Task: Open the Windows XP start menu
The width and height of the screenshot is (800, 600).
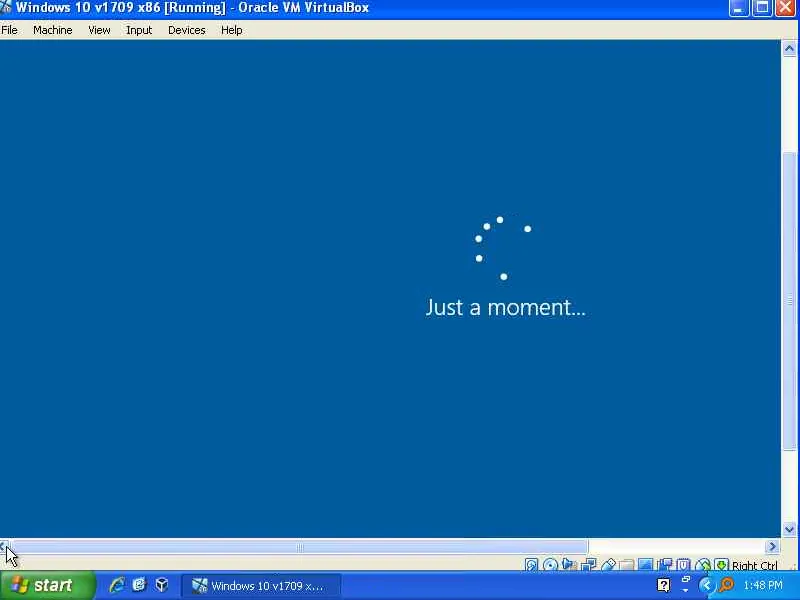Action: tap(47, 585)
